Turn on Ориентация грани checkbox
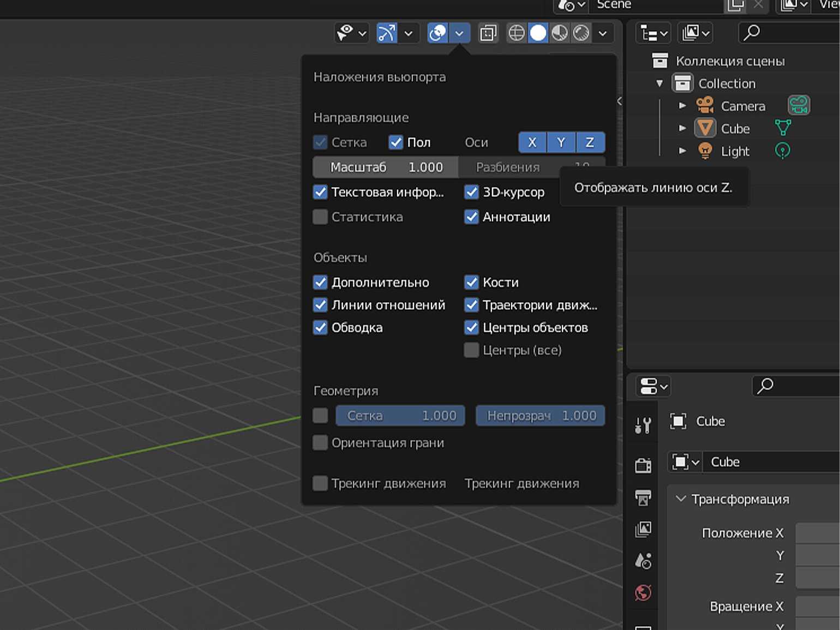This screenshot has width=840, height=630. tap(321, 442)
